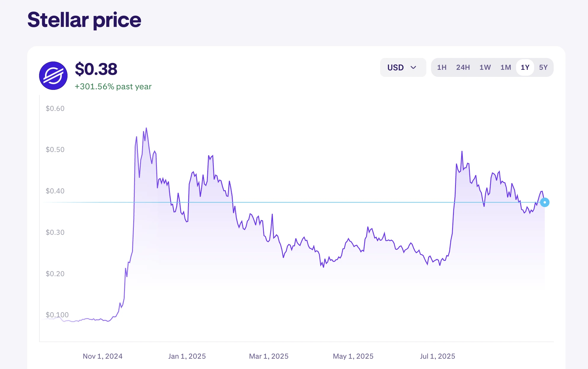Viewport: 588px width, 369px height.
Task: Open the USD currency dropdown
Action: (x=403, y=67)
